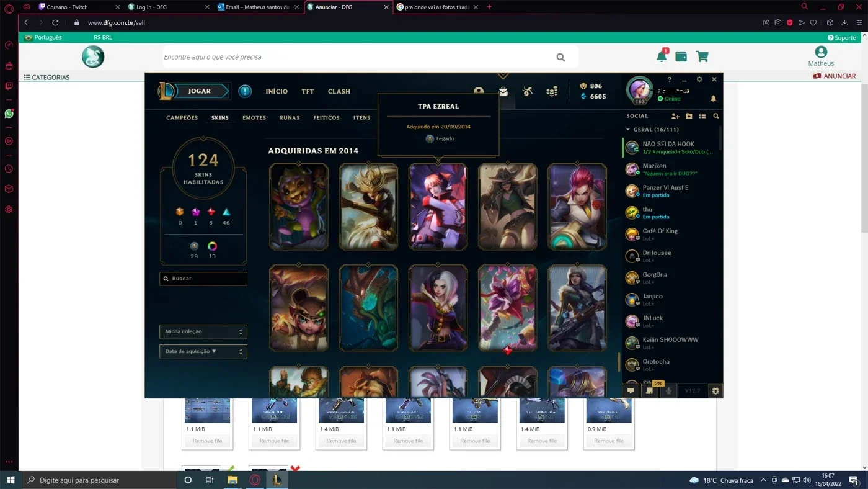Screen dimensions: 868x489
Task: Go to INÍCIO in League client
Action: pos(277,91)
